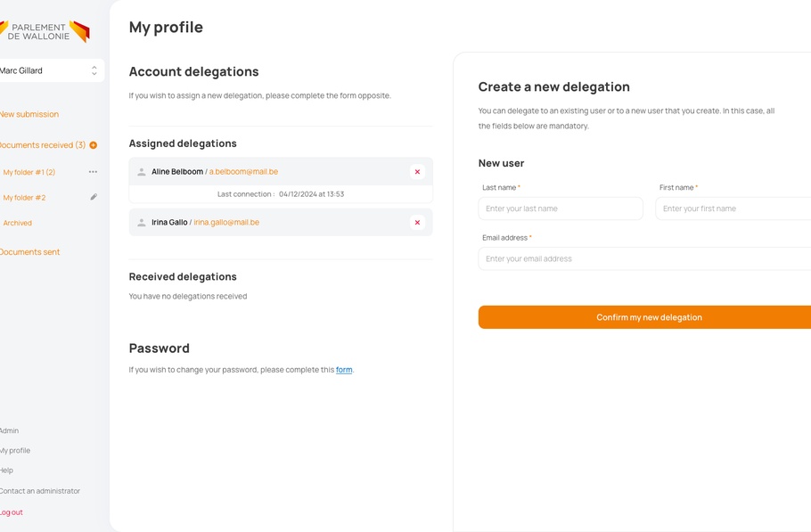Click the pencil edit icon for My folder #2
This screenshot has width=811, height=532.
point(94,197)
